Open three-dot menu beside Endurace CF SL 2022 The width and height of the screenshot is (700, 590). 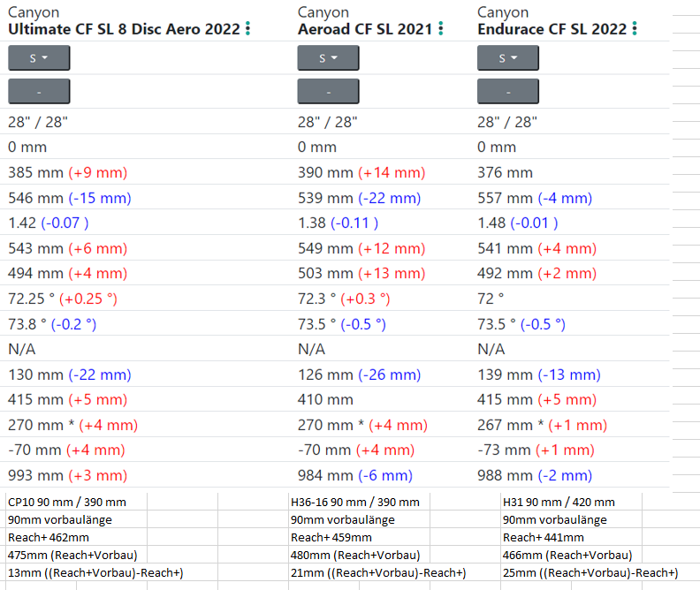[x=635, y=28]
